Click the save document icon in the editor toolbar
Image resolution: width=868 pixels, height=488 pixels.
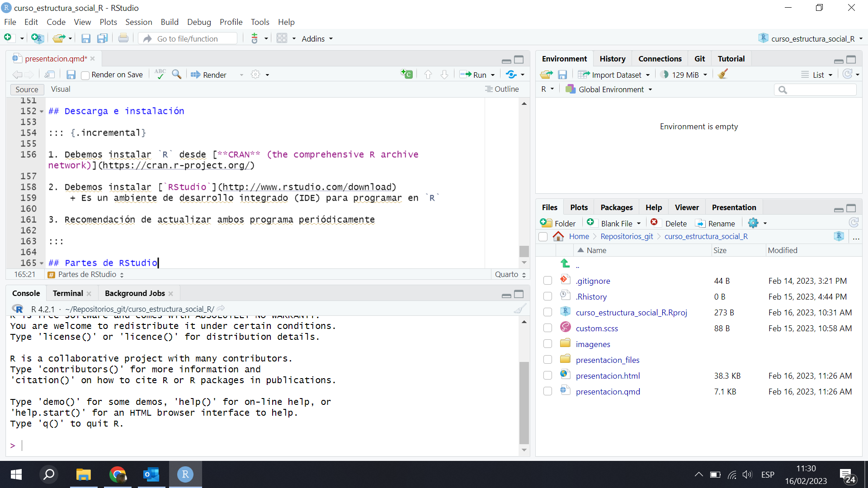tap(71, 75)
